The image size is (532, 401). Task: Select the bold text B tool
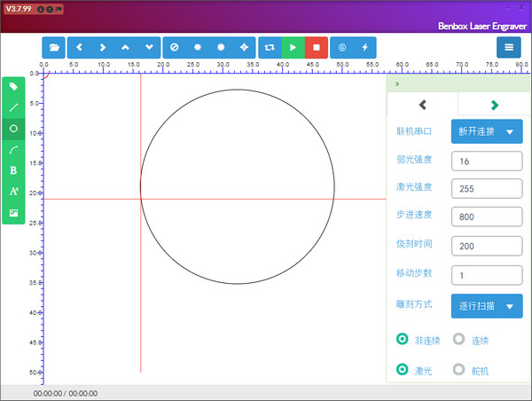pyautogui.click(x=13, y=170)
